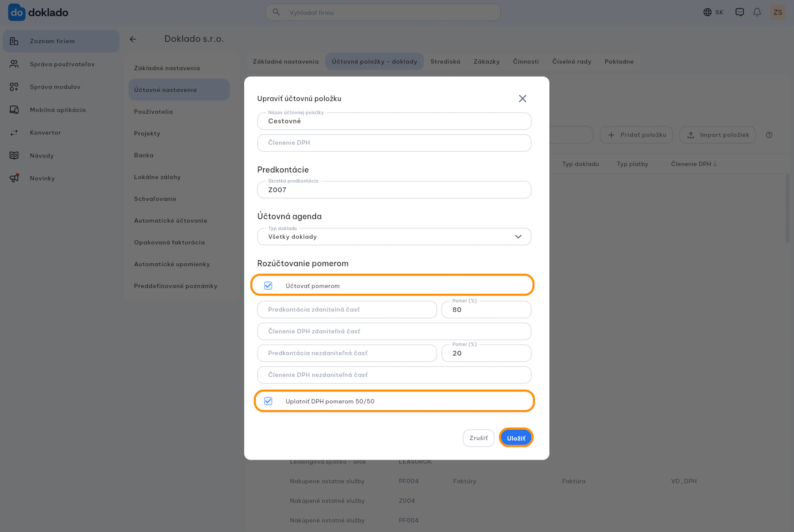Click the Správa modulov grid icon
Viewport: 794px width, 532px height.
(14, 87)
